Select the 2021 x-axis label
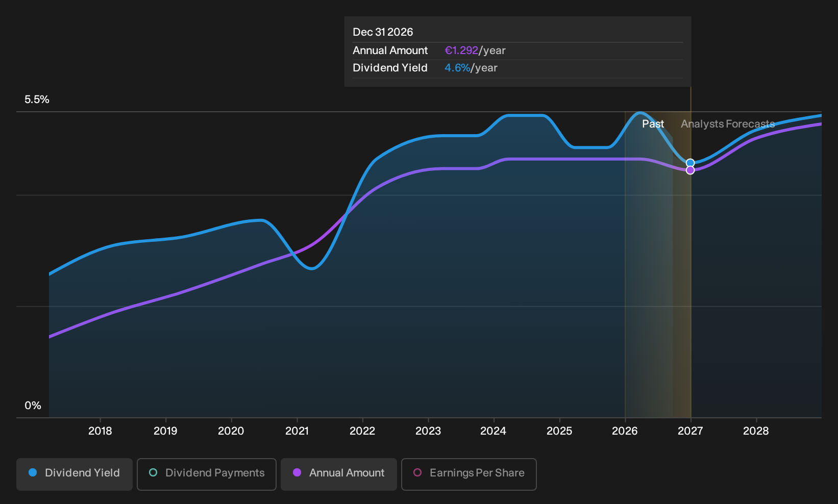 297,431
